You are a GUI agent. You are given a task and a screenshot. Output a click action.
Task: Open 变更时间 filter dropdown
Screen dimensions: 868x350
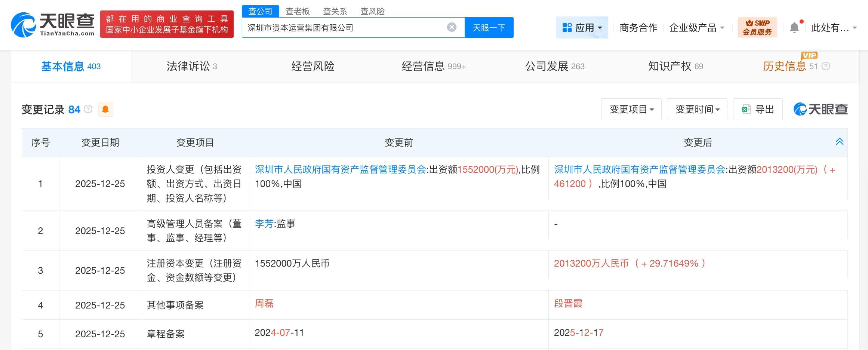click(x=697, y=109)
